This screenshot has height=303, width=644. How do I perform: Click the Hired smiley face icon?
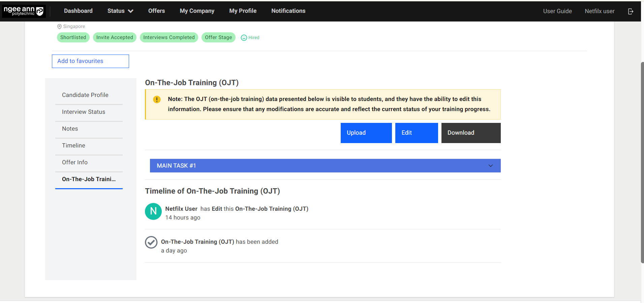click(x=244, y=38)
